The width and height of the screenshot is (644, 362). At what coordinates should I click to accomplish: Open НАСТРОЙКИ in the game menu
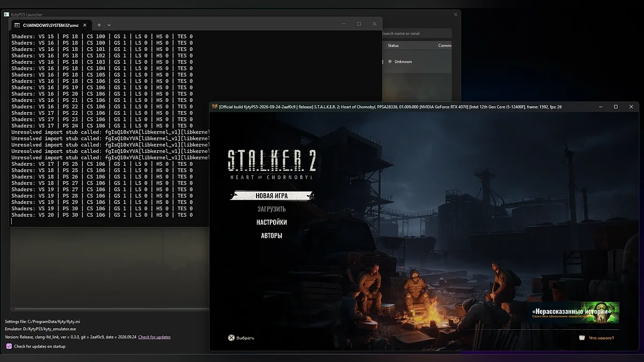pyautogui.click(x=272, y=222)
